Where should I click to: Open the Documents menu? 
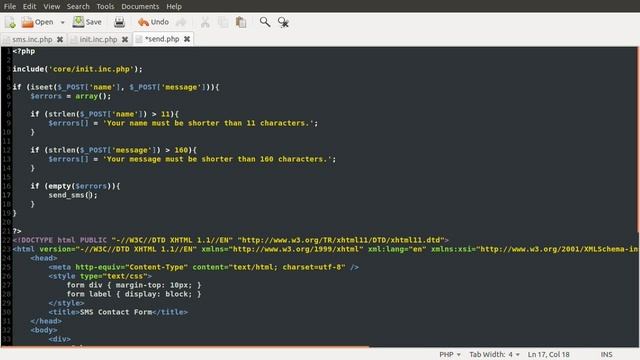point(140,7)
